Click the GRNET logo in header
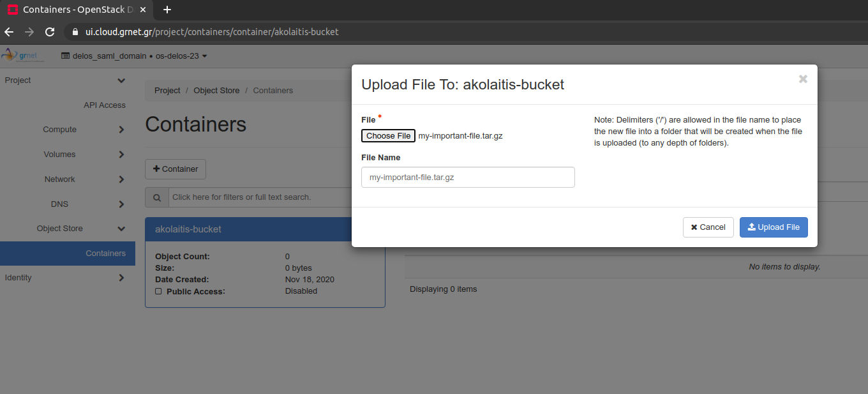868x394 pixels. tap(24, 56)
